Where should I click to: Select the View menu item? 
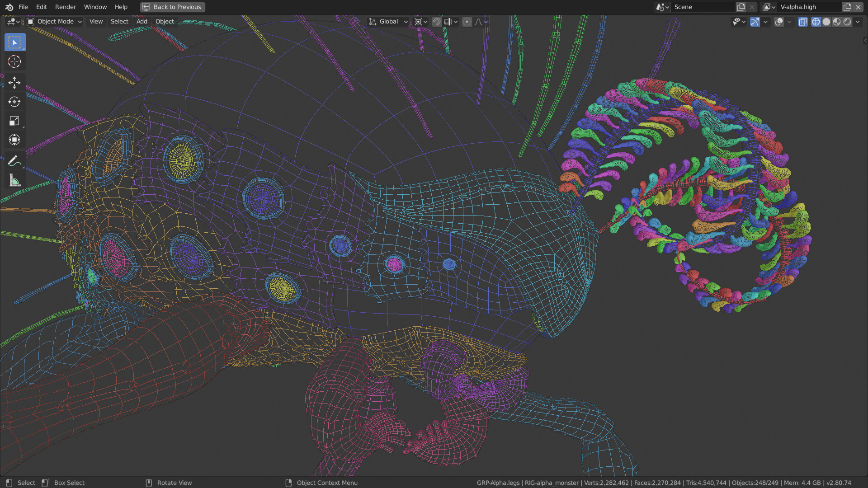click(95, 21)
